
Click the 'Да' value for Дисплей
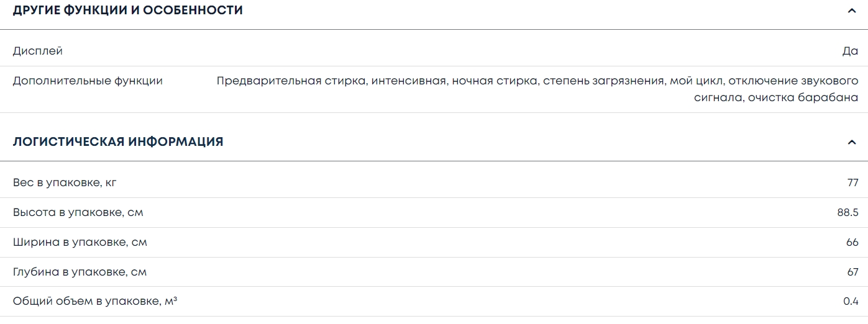point(850,51)
